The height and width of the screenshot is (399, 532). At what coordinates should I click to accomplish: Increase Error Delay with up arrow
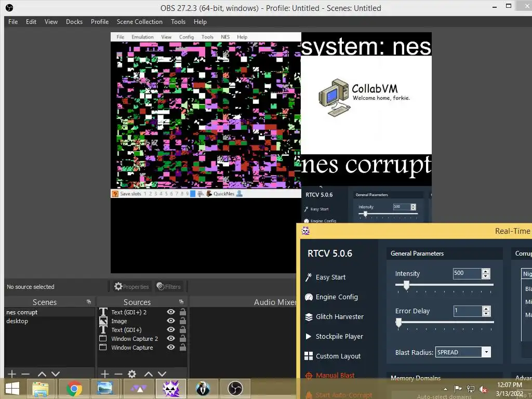[x=486, y=309]
